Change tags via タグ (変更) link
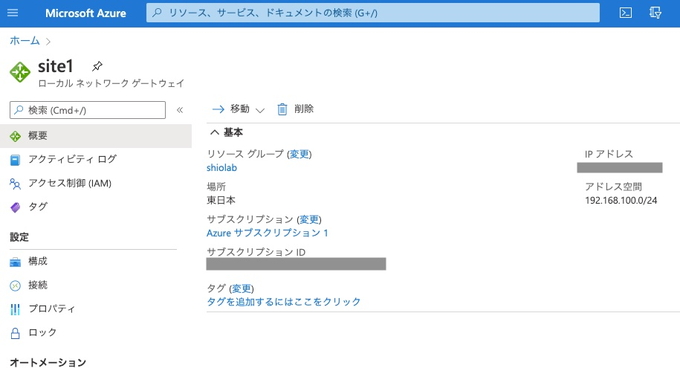The height and width of the screenshot is (368, 680). [242, 289]
